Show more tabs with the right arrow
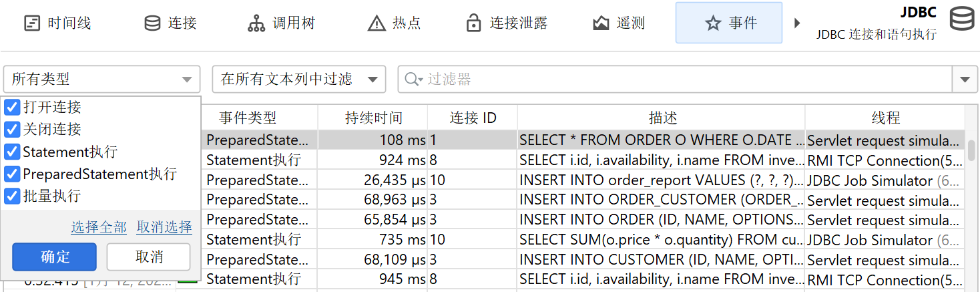 coord(796,23)
